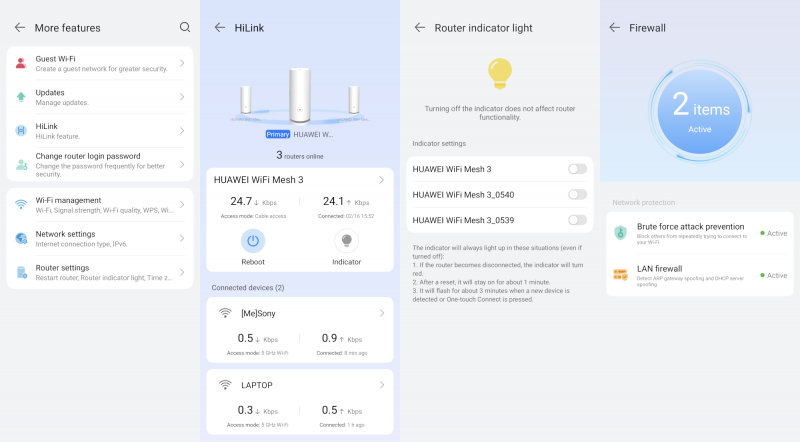Go back from HiLink screen
This screenshot has height=442, width=800.
coord(220,28)
